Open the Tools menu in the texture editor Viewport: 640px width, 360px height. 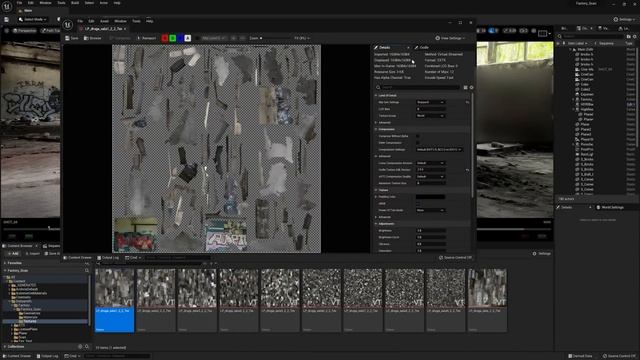pyautogui.click(x=136, y=21)
